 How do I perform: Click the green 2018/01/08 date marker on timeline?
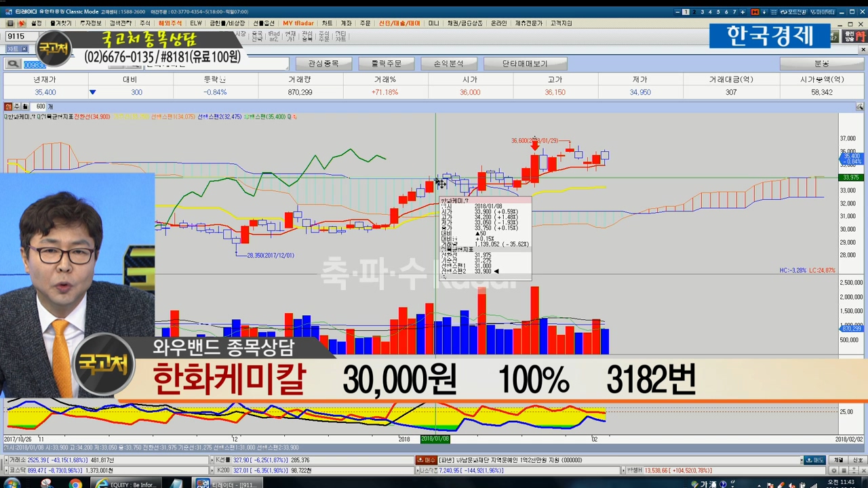pos(435,439)
